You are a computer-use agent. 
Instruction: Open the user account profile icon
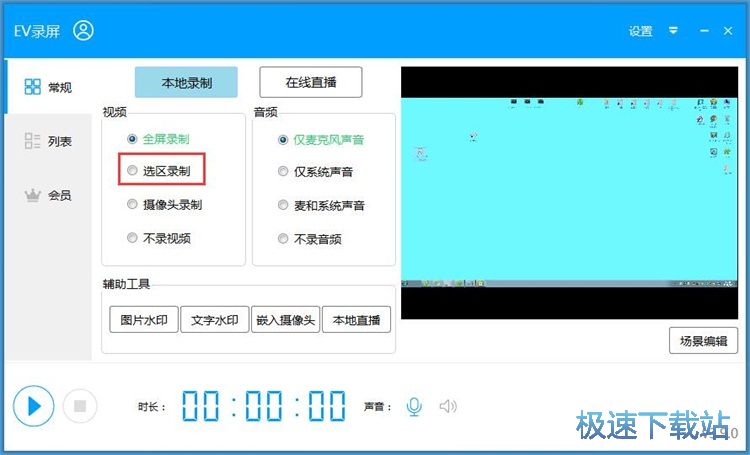pyautogui.click(x=83, y=31)
